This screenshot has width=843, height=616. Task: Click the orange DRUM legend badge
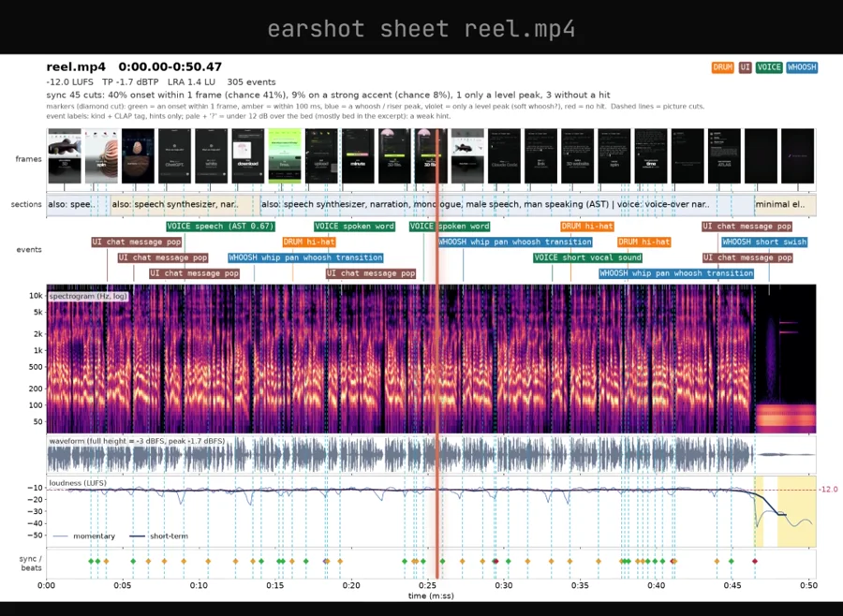722,67
